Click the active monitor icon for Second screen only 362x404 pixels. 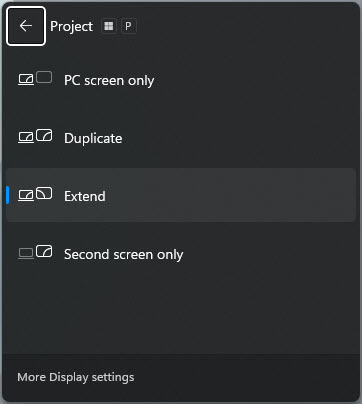(44, 251)
